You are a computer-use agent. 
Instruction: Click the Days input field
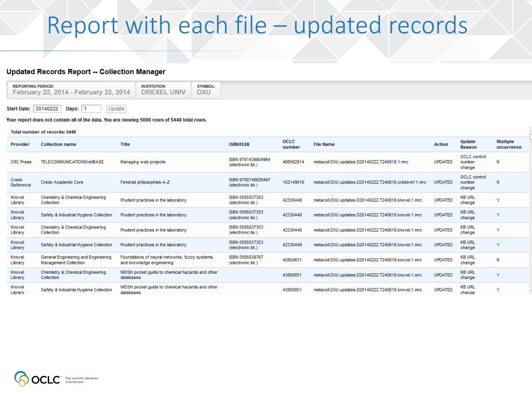(x=91, y=109)
